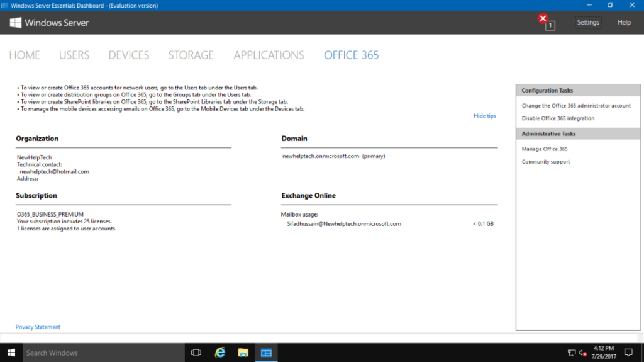The height and width of the screenshot is (362, 644).
Task: Click the Domain section heading
Action: (294, 139)
